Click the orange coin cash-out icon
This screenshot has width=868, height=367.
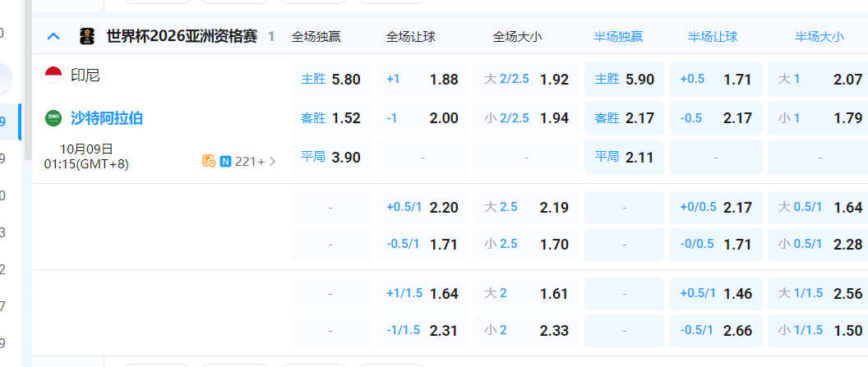(209, 161)
